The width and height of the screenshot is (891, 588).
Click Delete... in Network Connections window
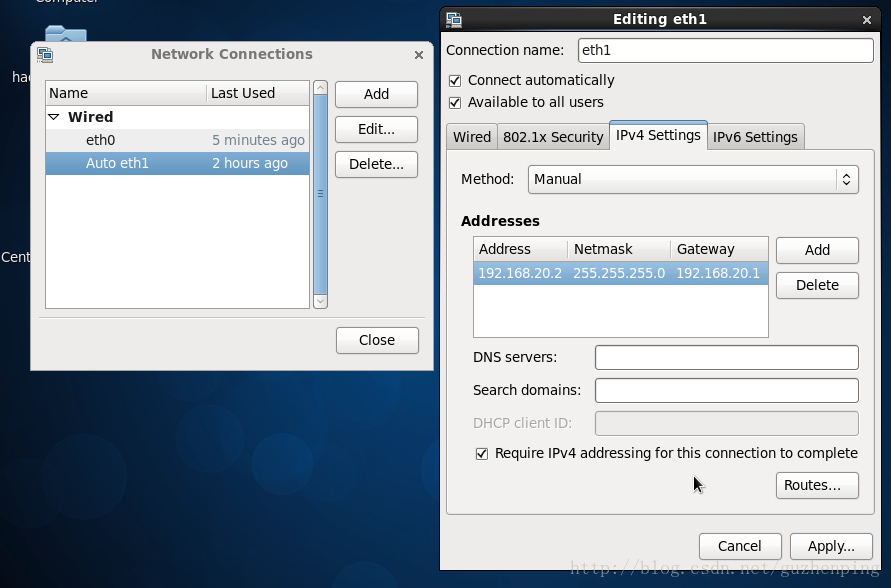click(376, 164)
